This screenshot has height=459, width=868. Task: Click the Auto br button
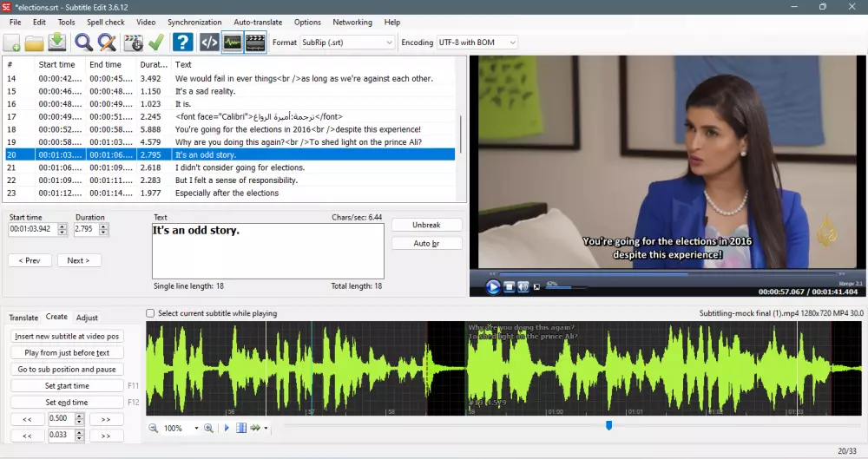[426, 243]
